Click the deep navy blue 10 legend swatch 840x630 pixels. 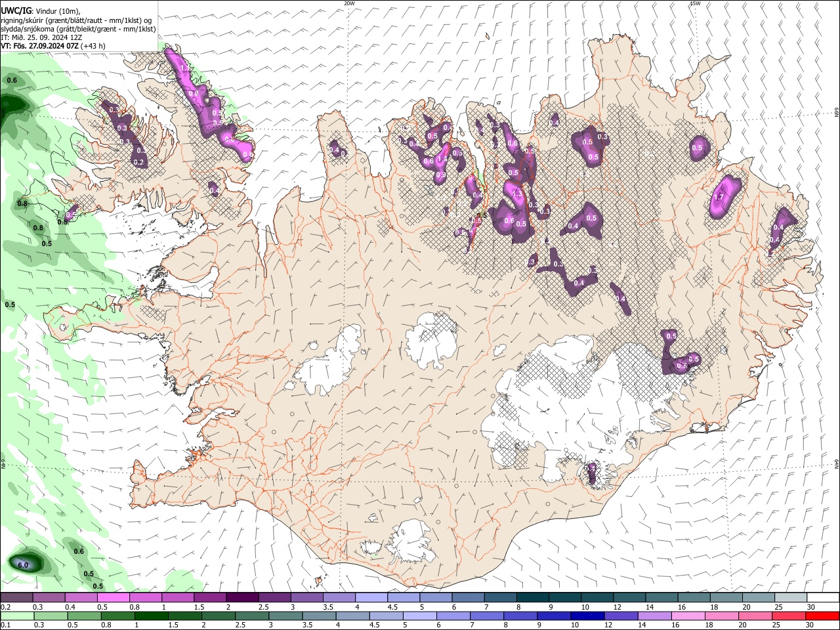click(x=586, y=616)
